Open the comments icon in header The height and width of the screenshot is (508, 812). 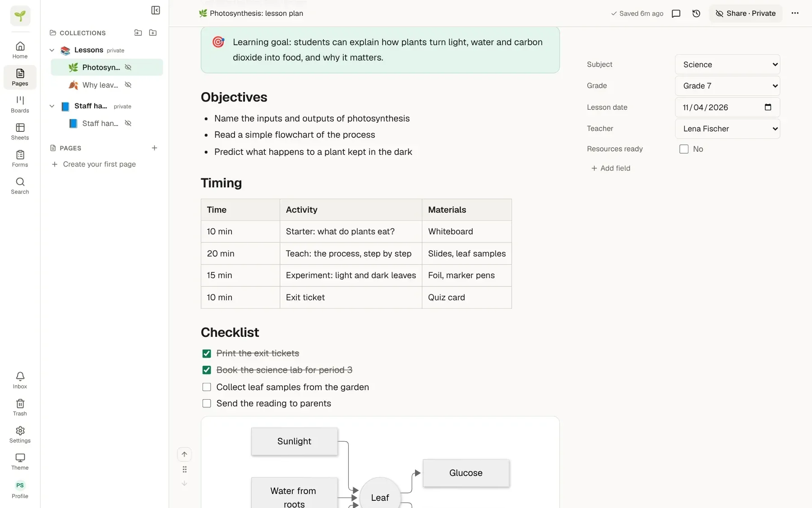[x=676, y=14]
